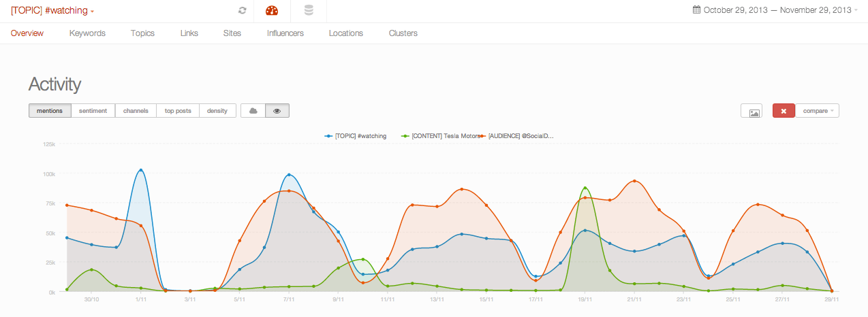Toggle [AUDIENCE] @SocialD... legend series
The height and width of the screenshot is (317, 868).
(521, 136)
